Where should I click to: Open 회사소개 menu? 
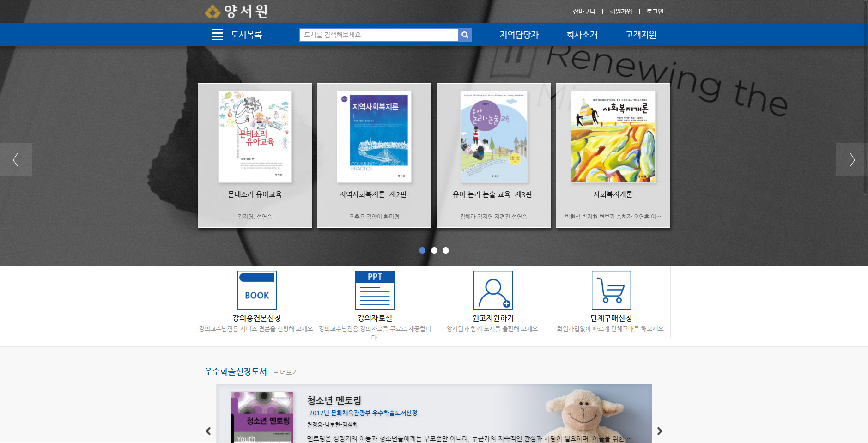point(582,35)
